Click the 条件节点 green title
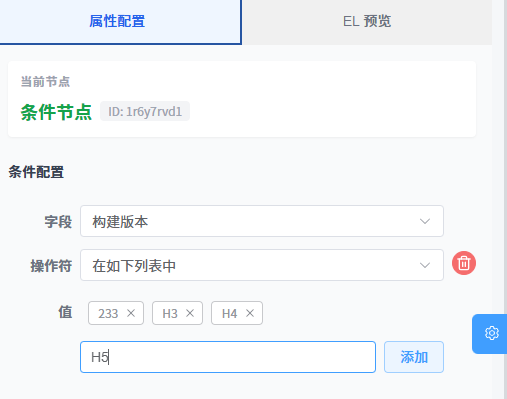The image size is (507, 399). point(56,112)
